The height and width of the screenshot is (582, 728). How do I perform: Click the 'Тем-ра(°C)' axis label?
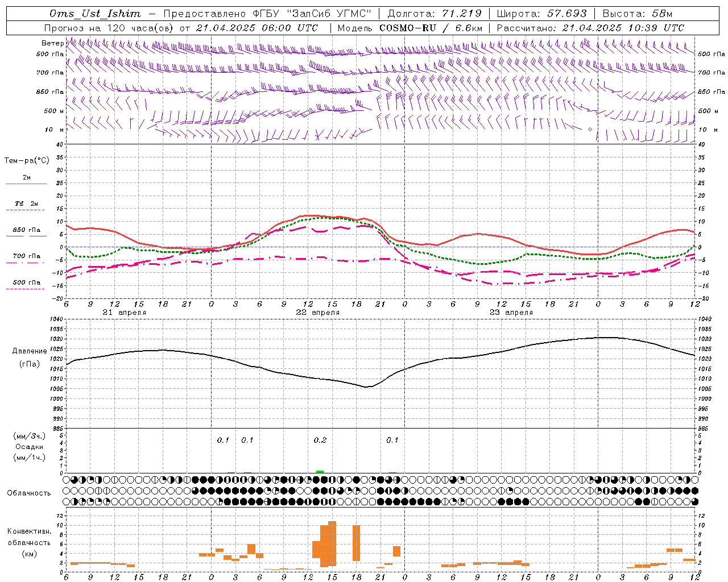click(x=27, y=161)
